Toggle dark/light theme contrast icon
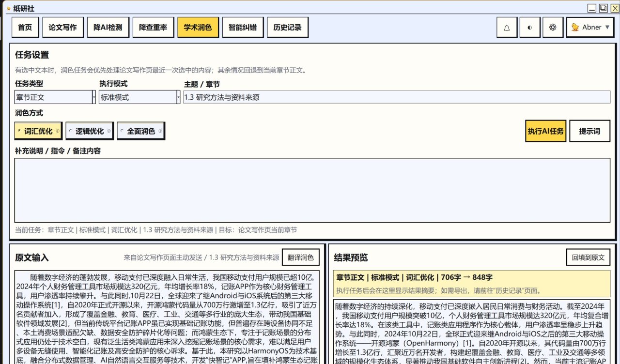Image resolution: width=620 pixels, height=364 pixels. pyautogui.click(x=530, y=28)
